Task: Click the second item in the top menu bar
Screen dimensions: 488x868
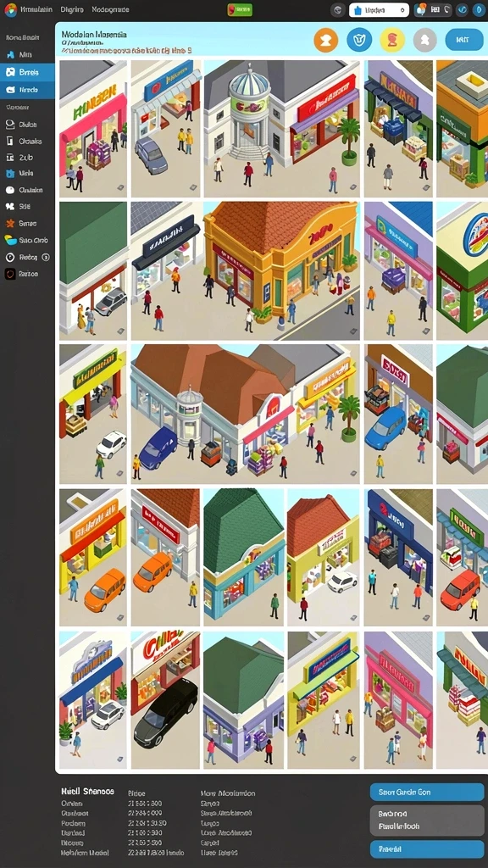Action: coord(71,9)
